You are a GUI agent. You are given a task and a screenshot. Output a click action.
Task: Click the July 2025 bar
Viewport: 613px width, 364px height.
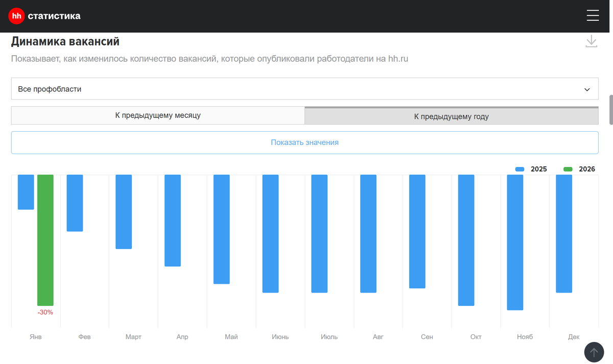(x=319, y=233)
